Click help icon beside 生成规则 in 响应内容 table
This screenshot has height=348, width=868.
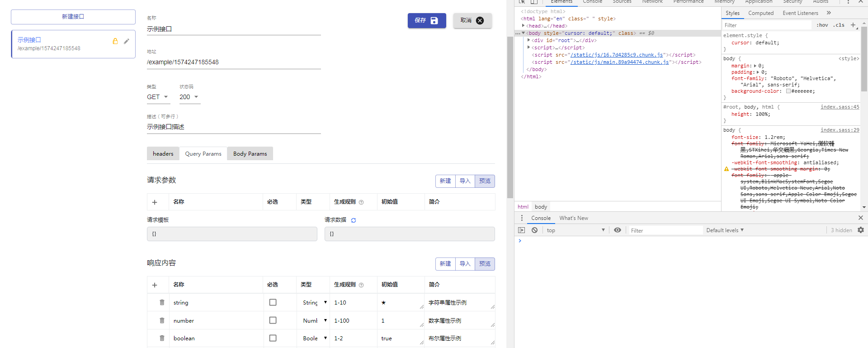[x=361, y=285]
